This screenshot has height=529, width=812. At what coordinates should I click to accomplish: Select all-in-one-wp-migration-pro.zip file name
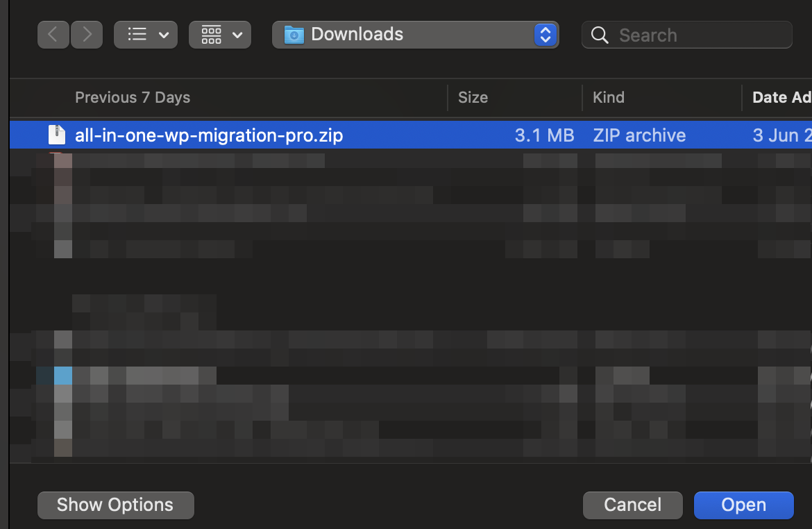(209, 135)
